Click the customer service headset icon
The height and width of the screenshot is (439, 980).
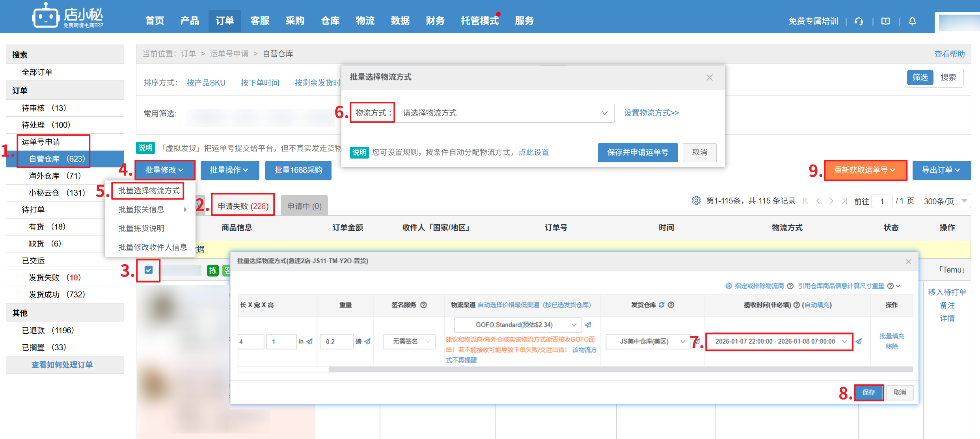tap(859, 21)
